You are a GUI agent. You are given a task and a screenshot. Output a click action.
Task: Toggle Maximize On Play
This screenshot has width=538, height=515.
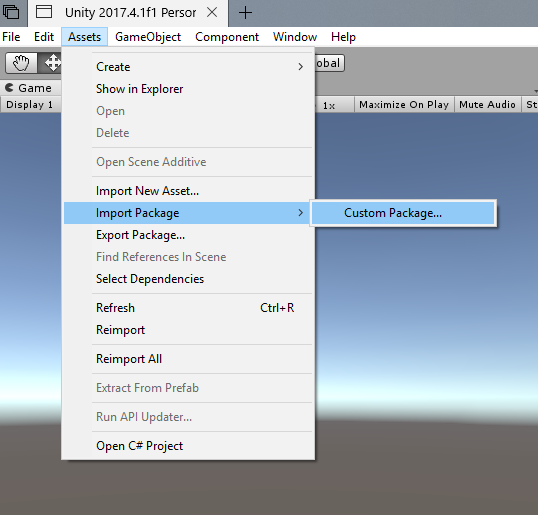click(404, 104)
